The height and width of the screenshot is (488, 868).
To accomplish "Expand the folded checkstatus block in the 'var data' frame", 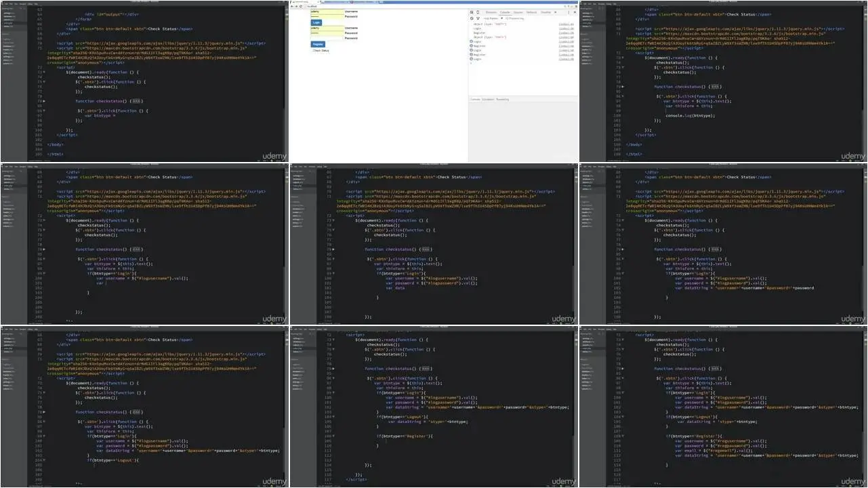I will [x=426, y=249].
